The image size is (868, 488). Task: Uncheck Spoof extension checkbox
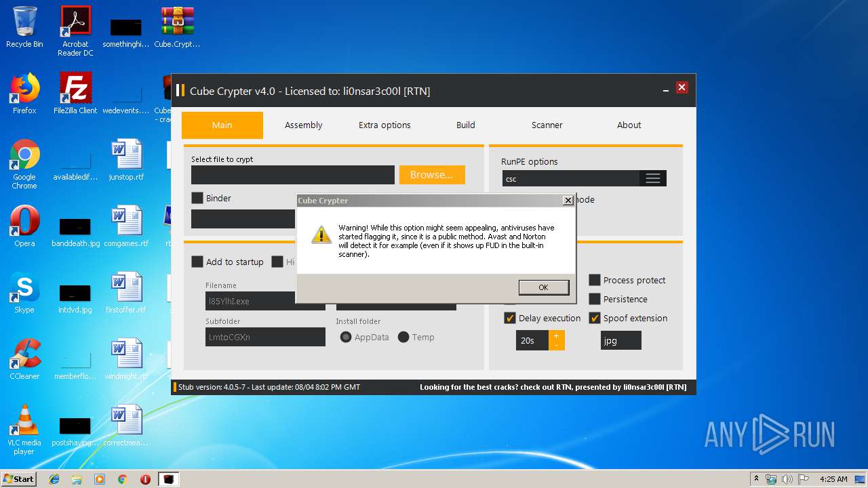[x=595, y=318]
